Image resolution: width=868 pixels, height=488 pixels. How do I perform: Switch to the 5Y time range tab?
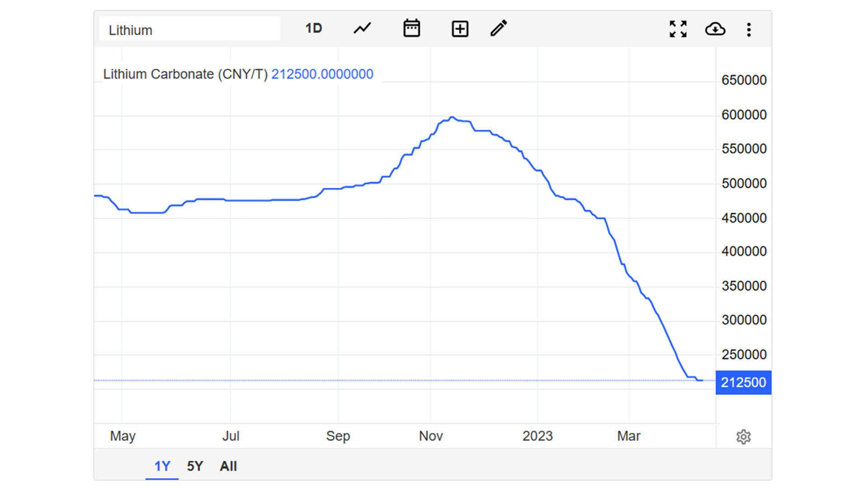point(195,466)
